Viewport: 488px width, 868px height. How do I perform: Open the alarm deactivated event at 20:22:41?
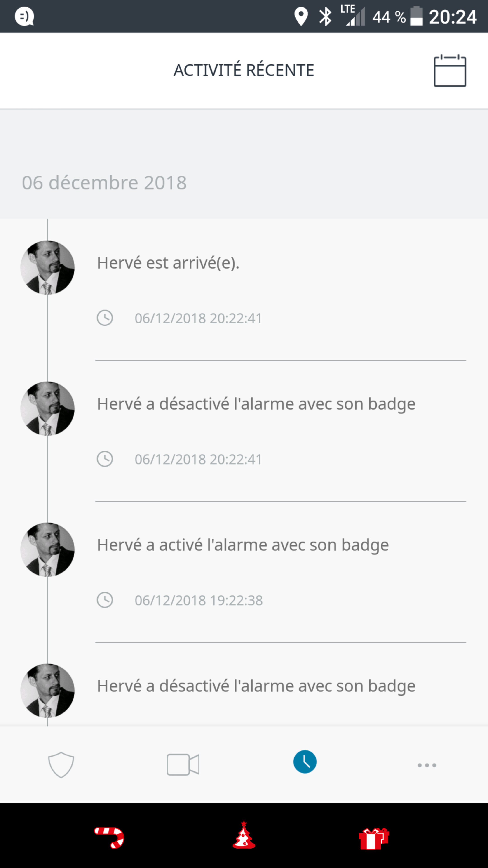coord(256,404)
